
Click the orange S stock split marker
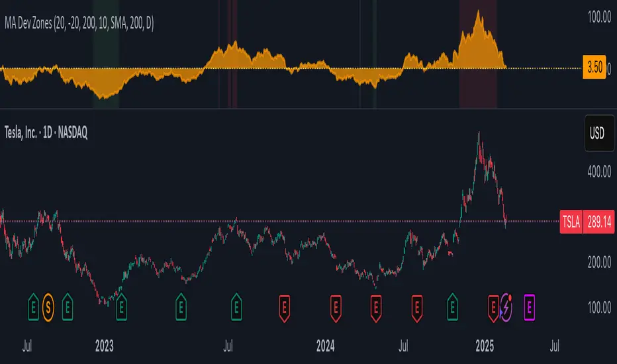(x=48, y=307)
